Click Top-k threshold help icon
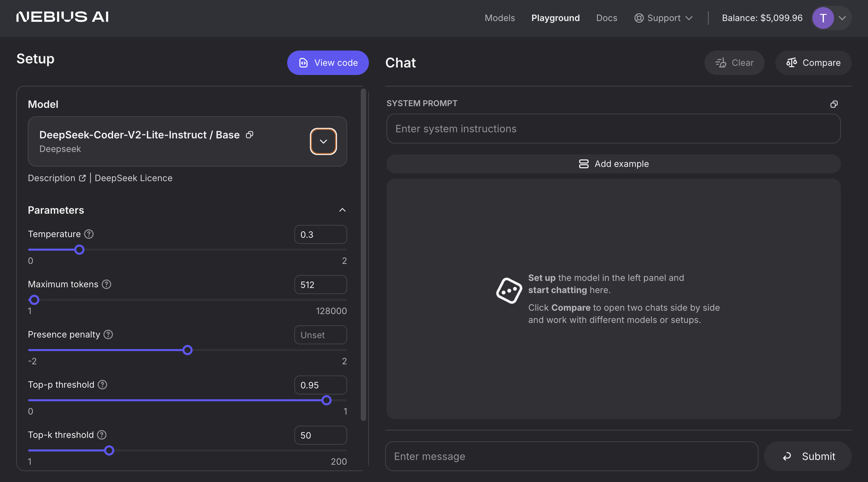This screenshot has height=482, width=868. coord(102,435)
